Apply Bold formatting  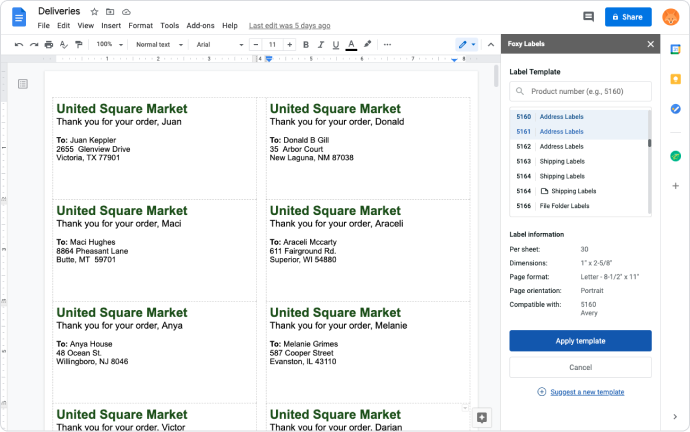(306, 44)
